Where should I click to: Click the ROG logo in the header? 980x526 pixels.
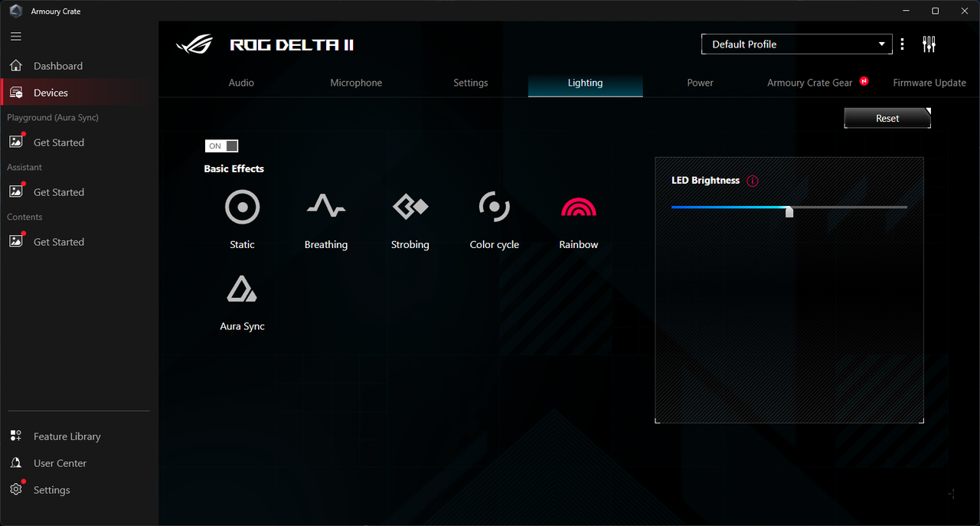point(195,44)
